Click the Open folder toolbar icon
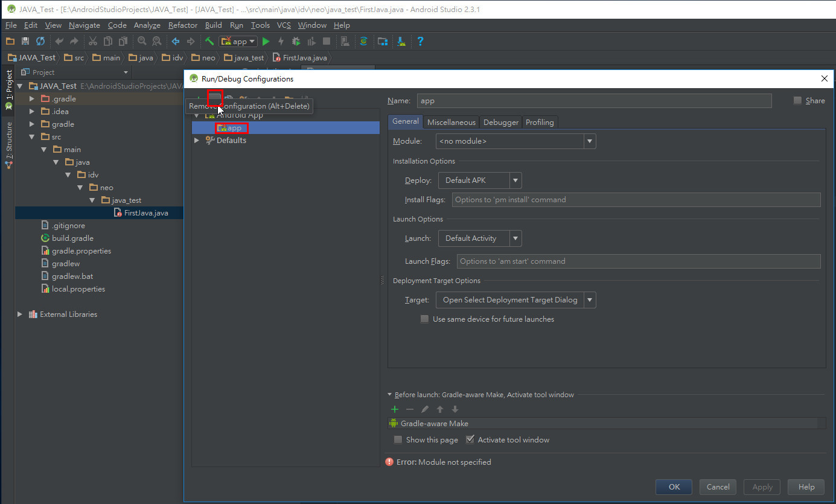 click(10, 41)
